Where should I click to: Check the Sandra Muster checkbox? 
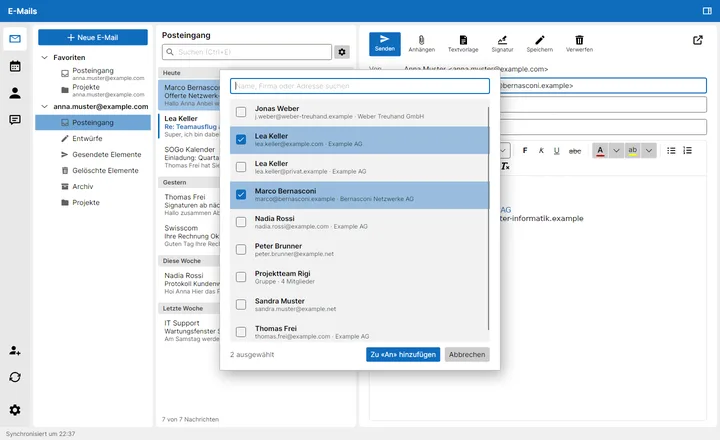tap(241, 305)
